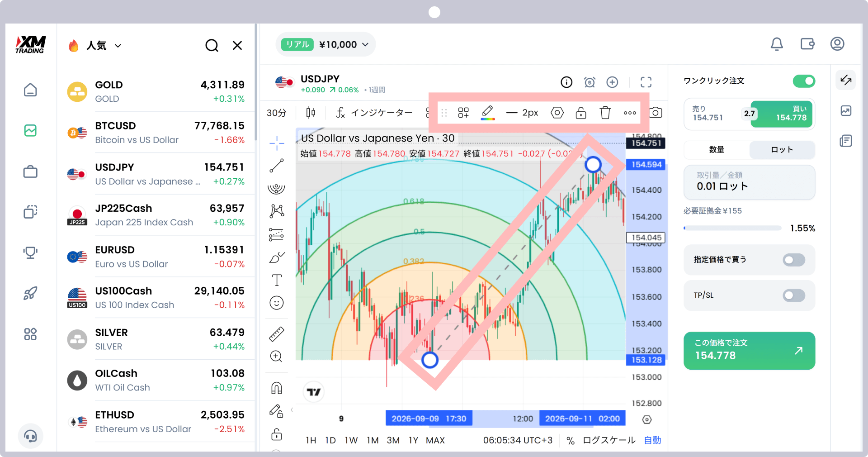Enable the TP/SL switch

click(x=794, y=295)
